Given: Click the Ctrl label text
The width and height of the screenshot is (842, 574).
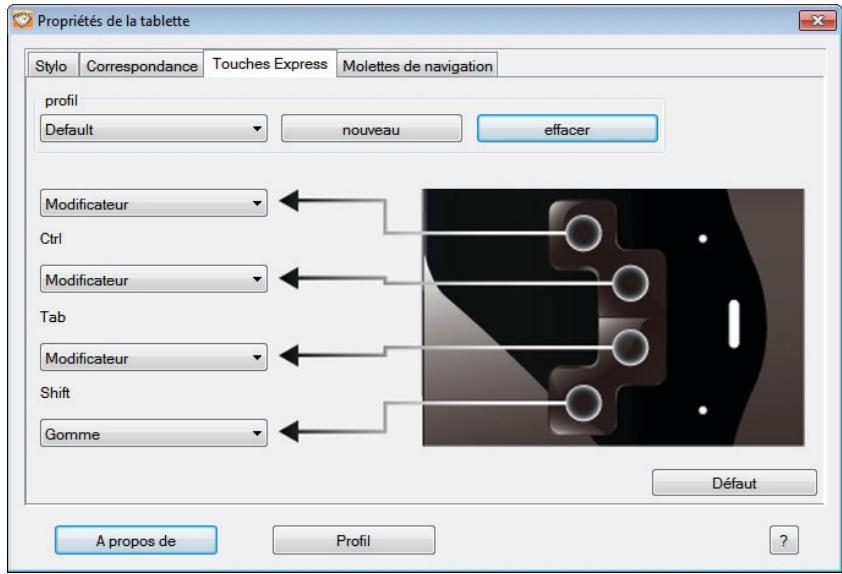Looking at the screenshot, I should (x=51, y=238).
